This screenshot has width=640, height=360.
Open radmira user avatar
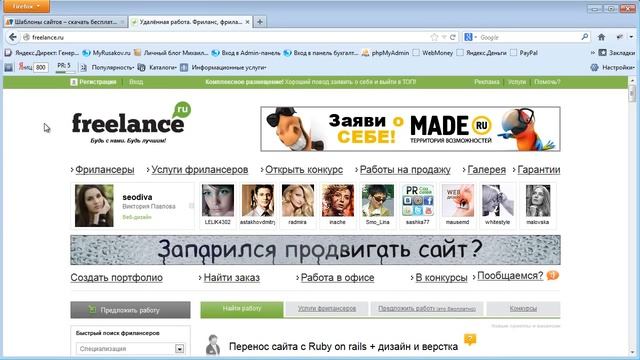[x=298, y=200]
